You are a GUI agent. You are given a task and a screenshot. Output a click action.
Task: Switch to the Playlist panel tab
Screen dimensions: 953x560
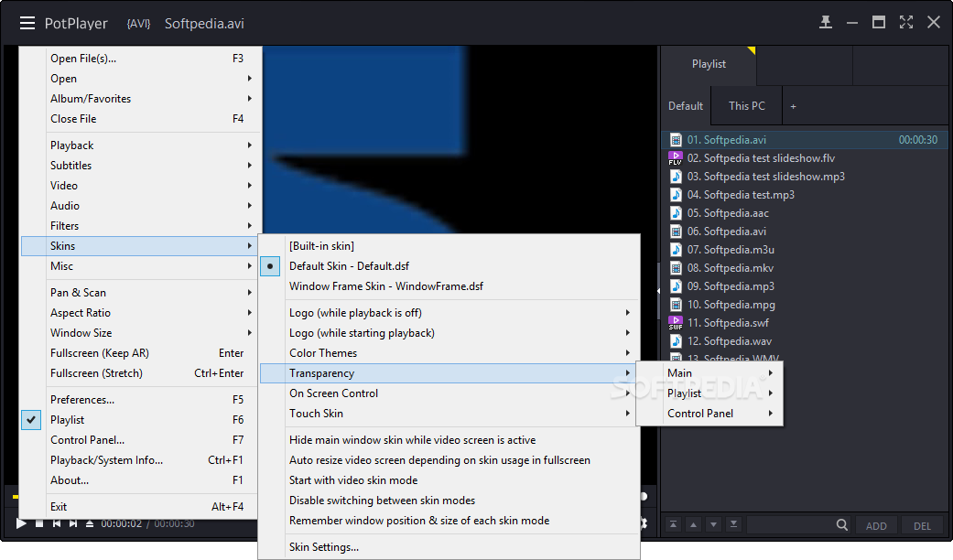(709, 64)
